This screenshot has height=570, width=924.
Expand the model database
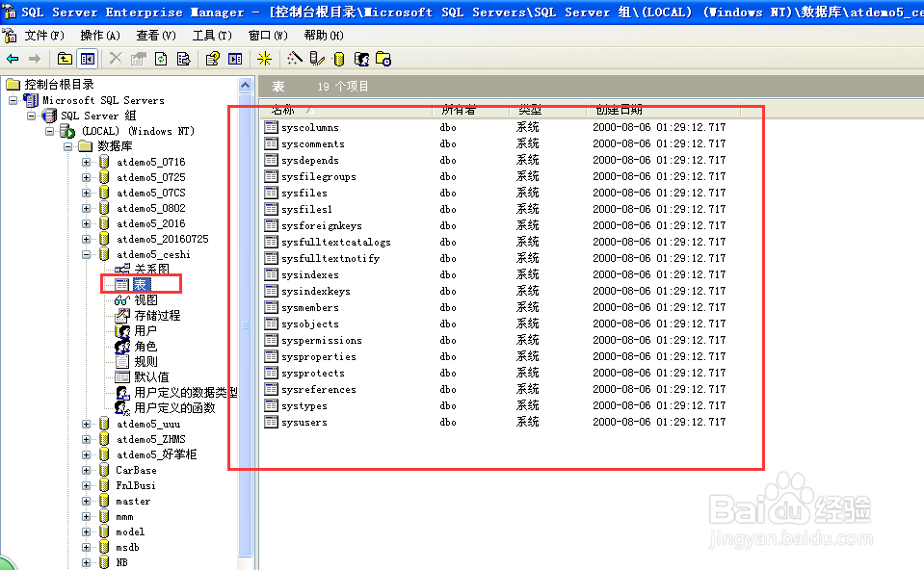(87, 531)
